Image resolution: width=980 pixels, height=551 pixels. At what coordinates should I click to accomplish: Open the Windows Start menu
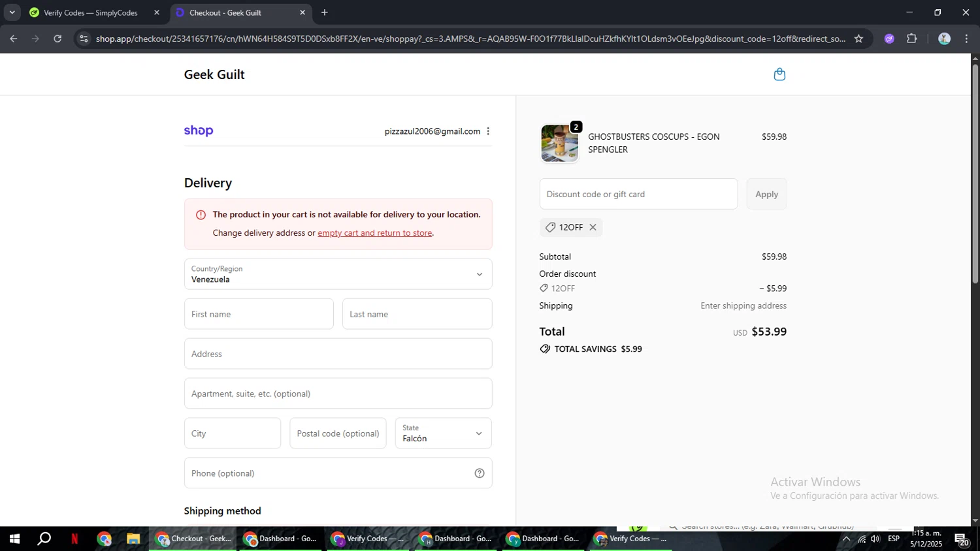coord(14,539)
